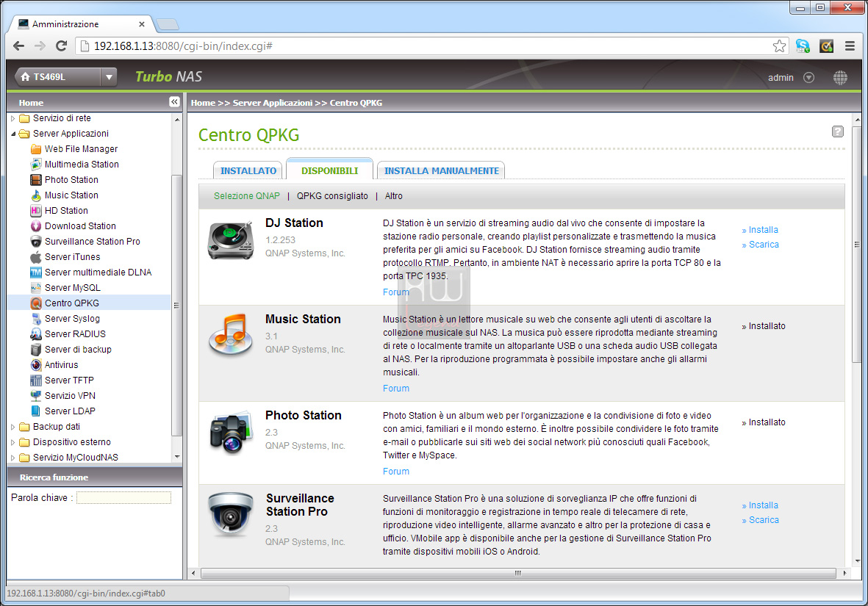Click the DJ Station turntable thumbnail

(x=231, y=241)
